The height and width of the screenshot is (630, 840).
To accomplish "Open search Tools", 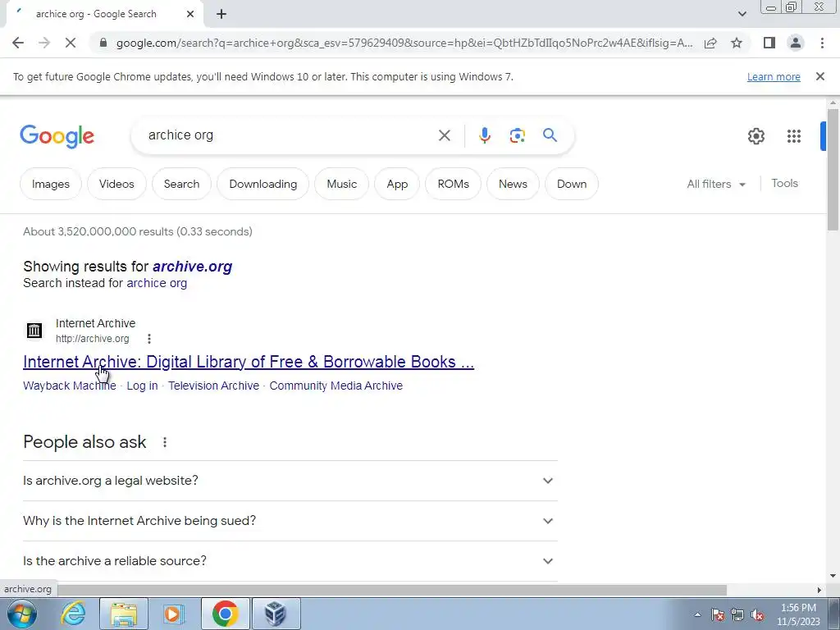I will click(x=784, y=183).
